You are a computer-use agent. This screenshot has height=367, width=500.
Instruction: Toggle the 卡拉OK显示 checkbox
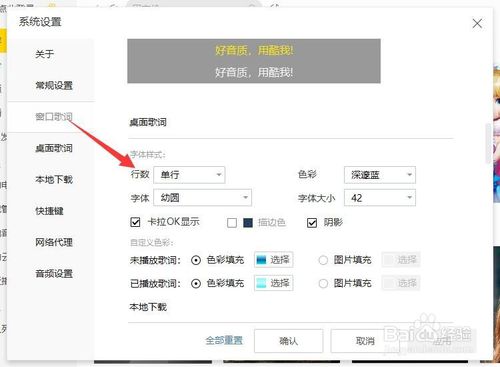(x=135, y=222)
